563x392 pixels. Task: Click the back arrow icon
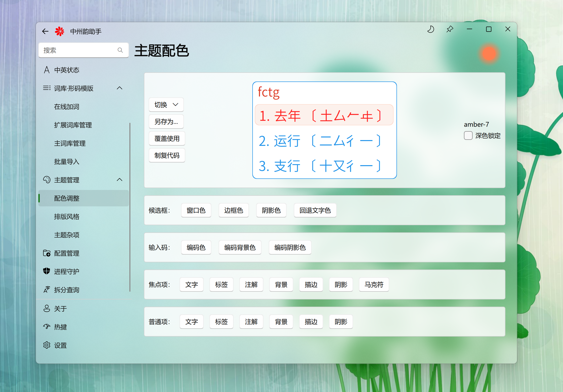[45, 31]
